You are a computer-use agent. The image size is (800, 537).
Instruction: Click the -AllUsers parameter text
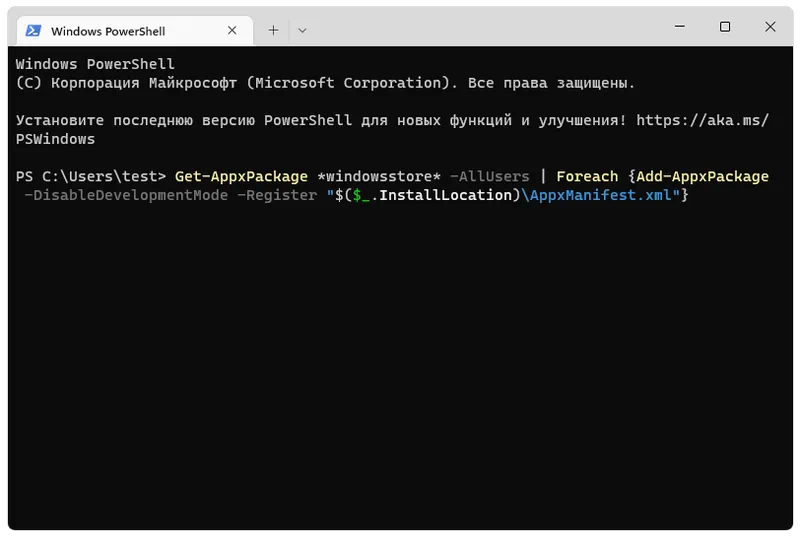click(x=490, y=176)
